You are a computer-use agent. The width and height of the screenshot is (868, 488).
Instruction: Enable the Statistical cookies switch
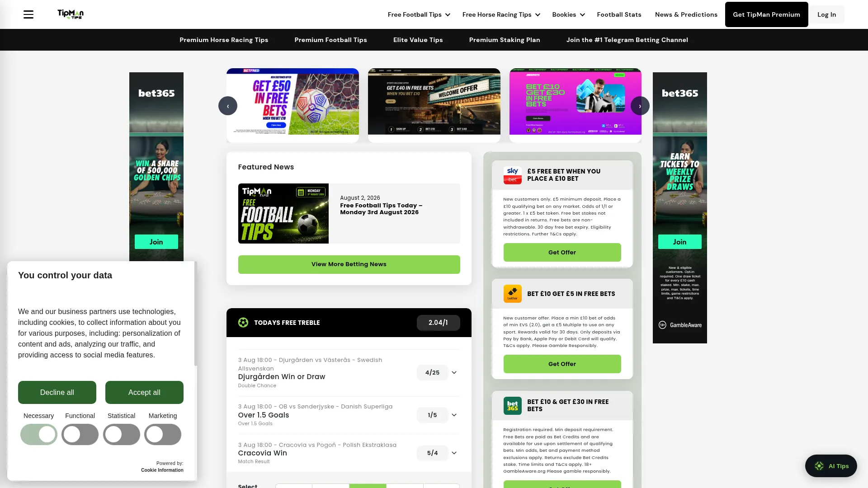(x=122, y=434)
